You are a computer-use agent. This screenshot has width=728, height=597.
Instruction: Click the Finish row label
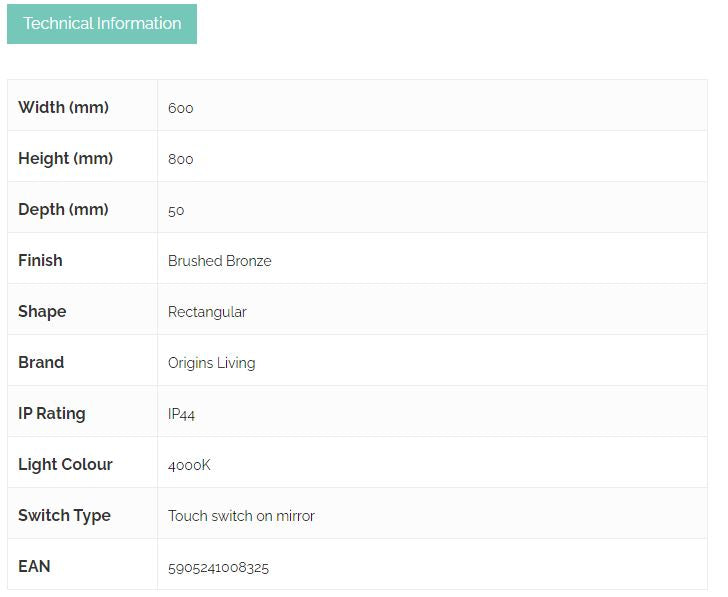40,260
